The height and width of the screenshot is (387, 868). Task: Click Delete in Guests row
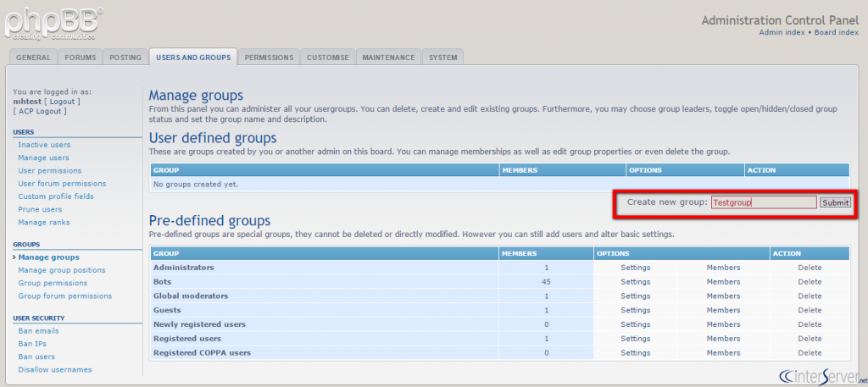point(810,310)
